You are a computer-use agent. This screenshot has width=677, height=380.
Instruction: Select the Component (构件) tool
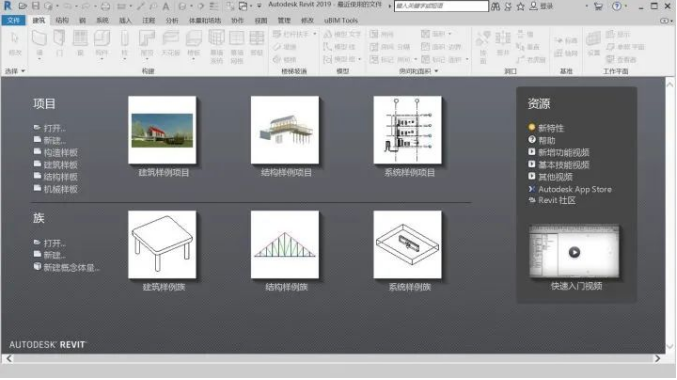102,44
